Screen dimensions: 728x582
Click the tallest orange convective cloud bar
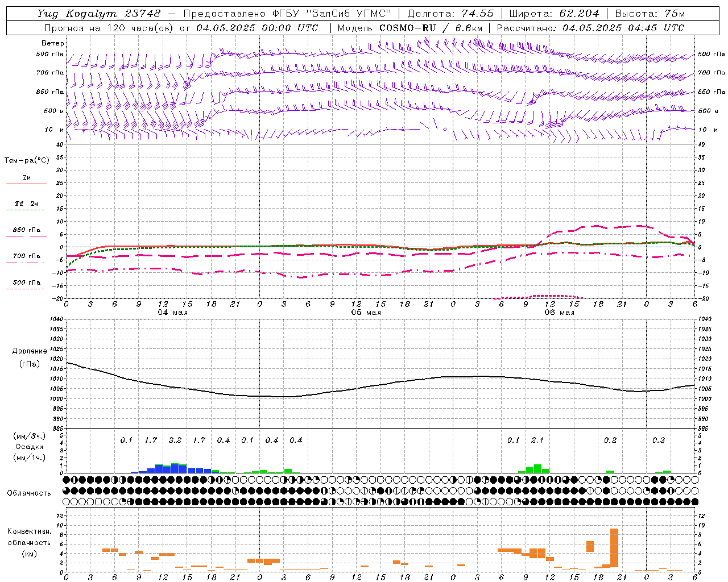(614, 548)
